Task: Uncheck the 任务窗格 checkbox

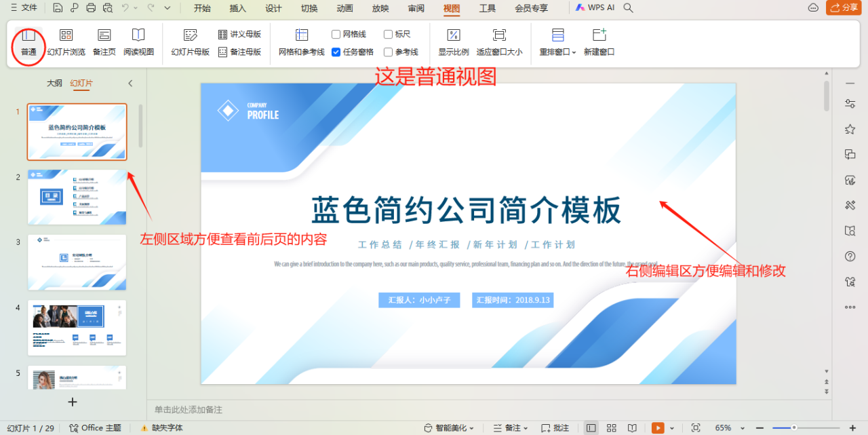Action: pos(336,52)
